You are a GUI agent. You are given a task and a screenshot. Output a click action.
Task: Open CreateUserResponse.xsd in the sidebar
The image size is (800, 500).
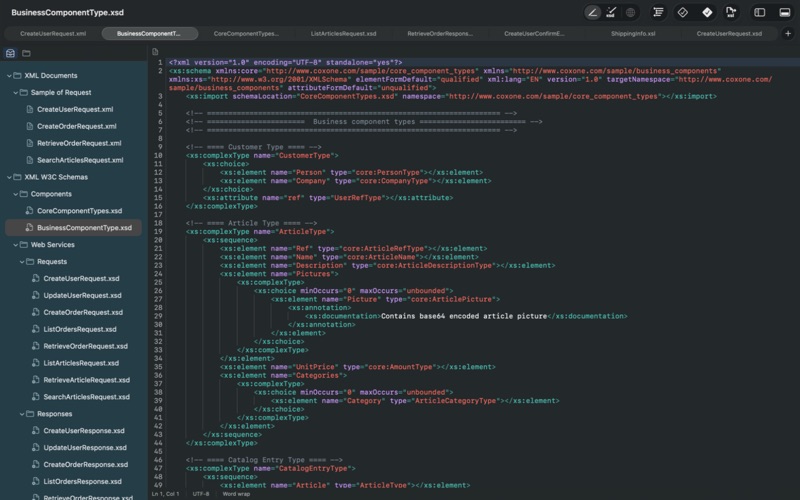[84, 431]
